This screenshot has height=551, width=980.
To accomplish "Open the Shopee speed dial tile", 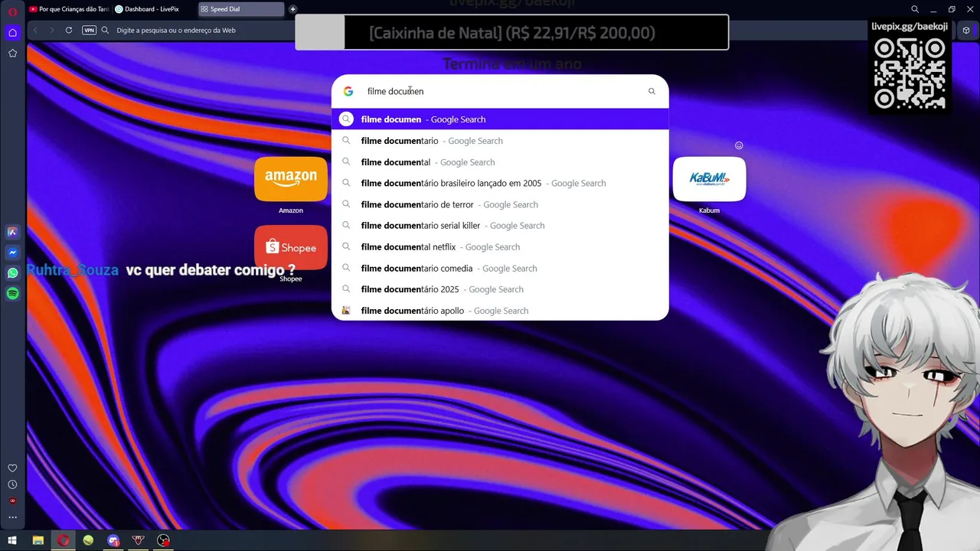I will [x=291, y=247].
